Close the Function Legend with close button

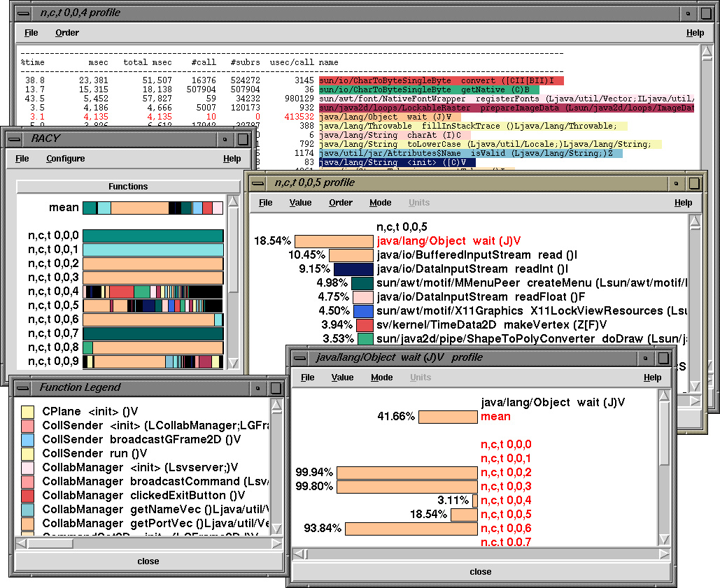148,561
